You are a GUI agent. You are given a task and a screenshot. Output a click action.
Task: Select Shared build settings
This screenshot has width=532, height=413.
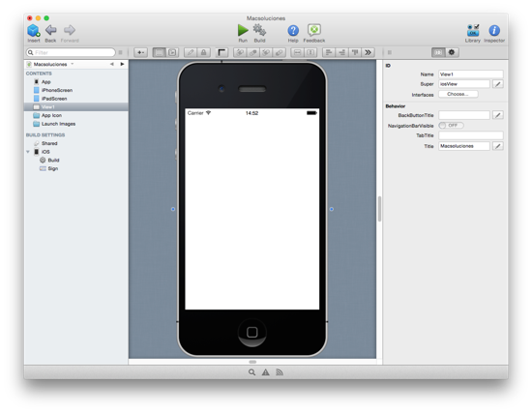point(76,143)
